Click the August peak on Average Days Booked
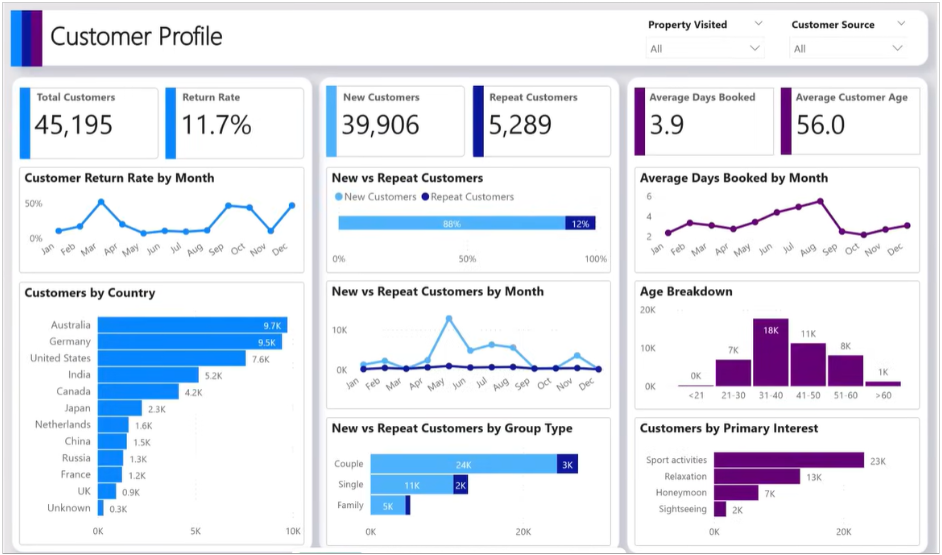942x555 pixels. tap(820, 201)
